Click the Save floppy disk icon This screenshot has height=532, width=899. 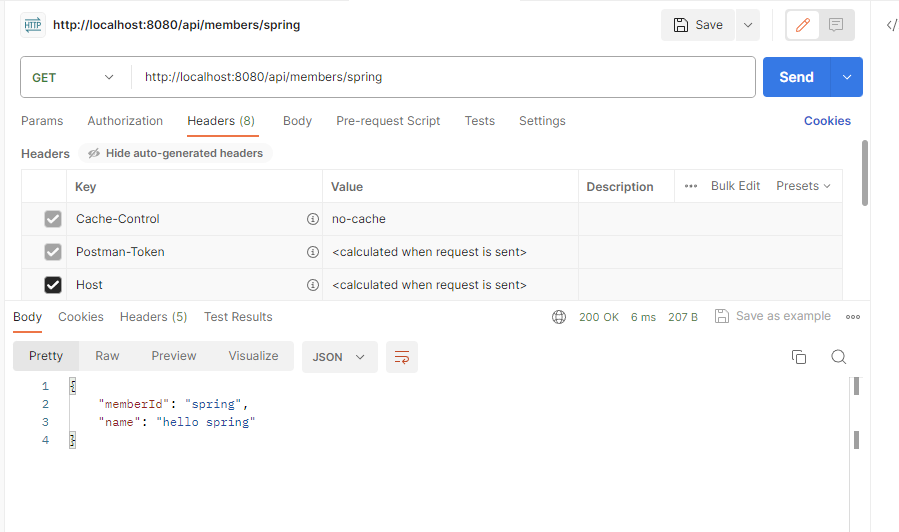pos(681,25)
